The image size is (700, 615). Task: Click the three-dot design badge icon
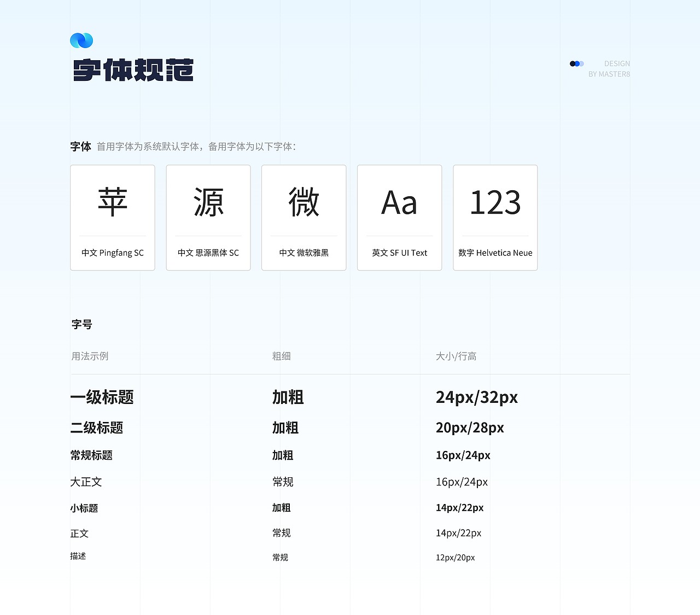(x=577, y=64)
